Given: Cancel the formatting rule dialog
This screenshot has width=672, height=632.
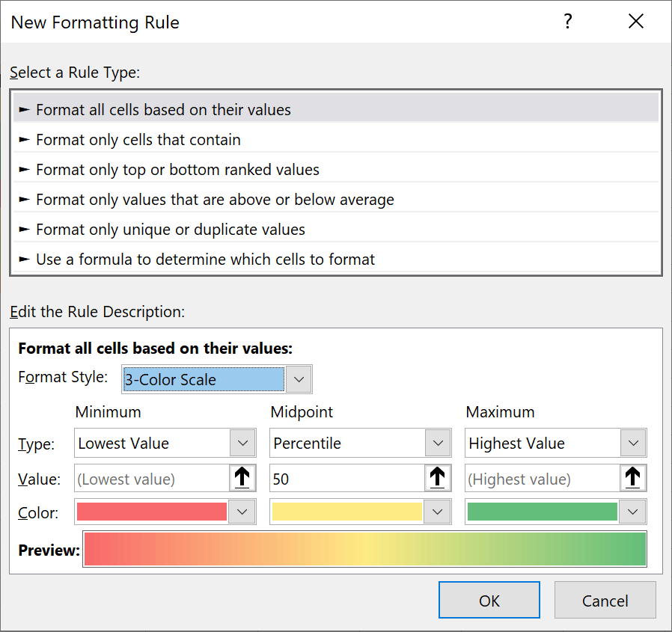Looking at the screenshot, I should (605, 599).
